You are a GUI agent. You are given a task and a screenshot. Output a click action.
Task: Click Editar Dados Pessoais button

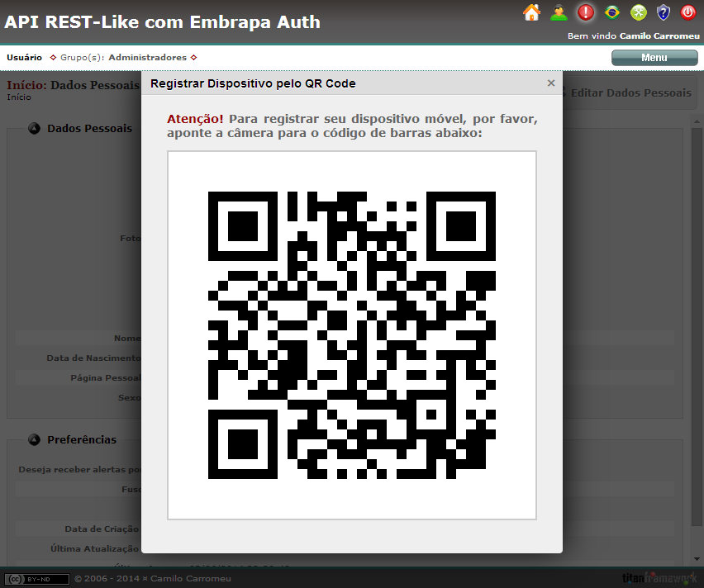click(x=630, y=93)
